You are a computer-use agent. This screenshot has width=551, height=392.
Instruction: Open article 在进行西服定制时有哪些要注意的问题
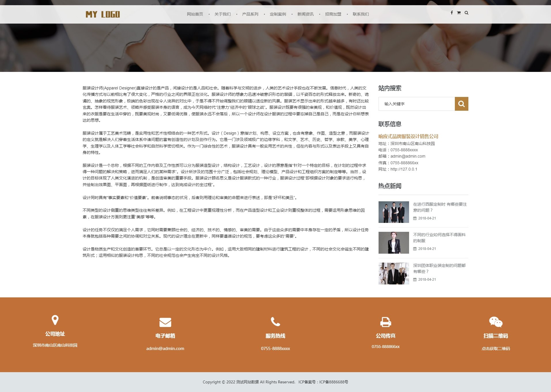[440, 207]
